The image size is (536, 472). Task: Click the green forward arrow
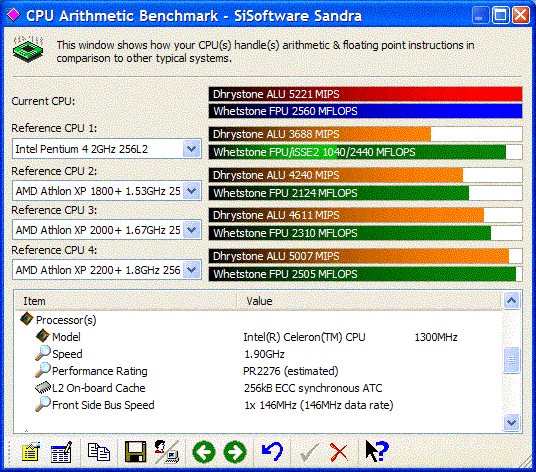(x=235, y=452)
